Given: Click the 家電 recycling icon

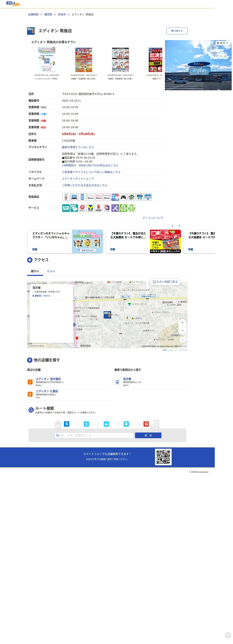Looking at the screenshot, I should (x=123, y=208).
